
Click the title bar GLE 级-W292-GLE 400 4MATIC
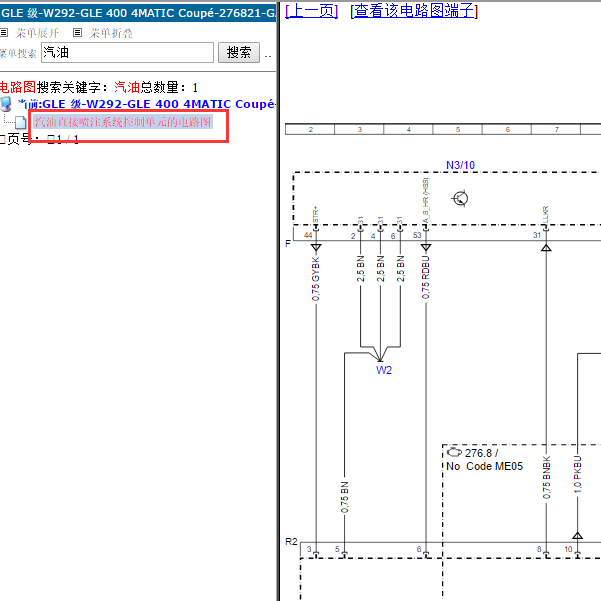click(138, 13)
